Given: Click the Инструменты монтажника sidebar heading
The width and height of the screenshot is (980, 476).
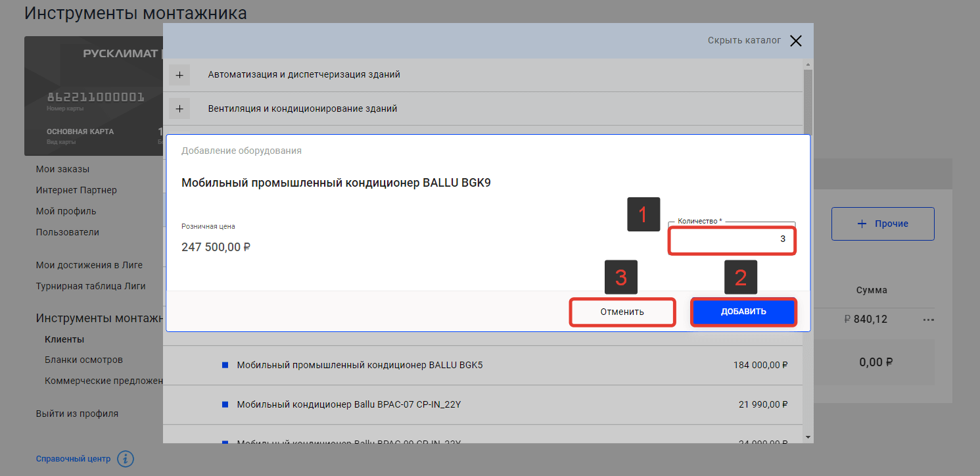Looking at the screenshot, I should (99, 319).
